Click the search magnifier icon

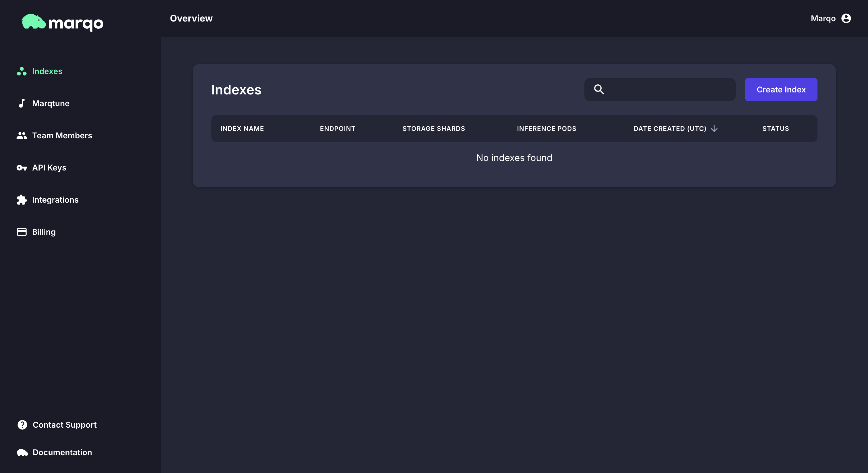(599, 89)
